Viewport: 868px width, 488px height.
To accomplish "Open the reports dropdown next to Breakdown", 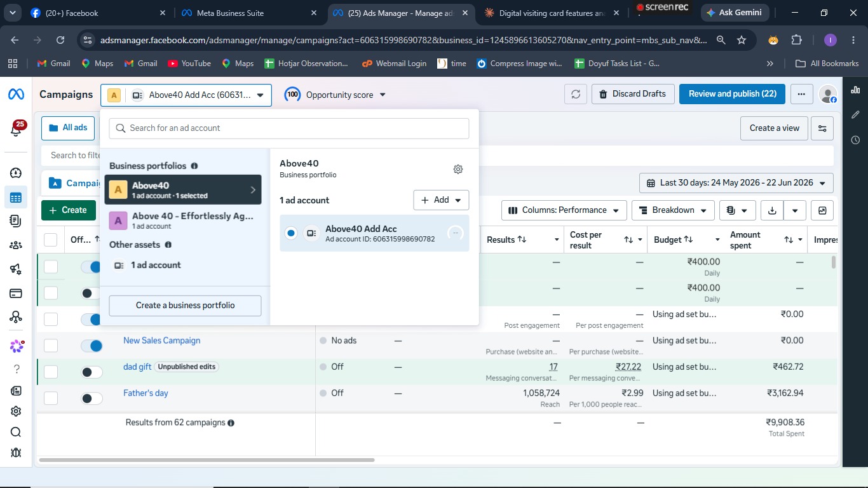I will pyautogui.click(x=737, y=210).
